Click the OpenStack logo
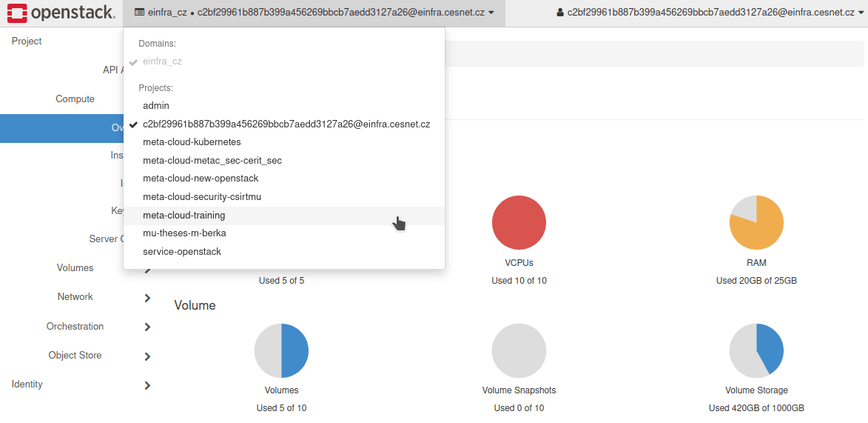 click(x=61, y=13)
